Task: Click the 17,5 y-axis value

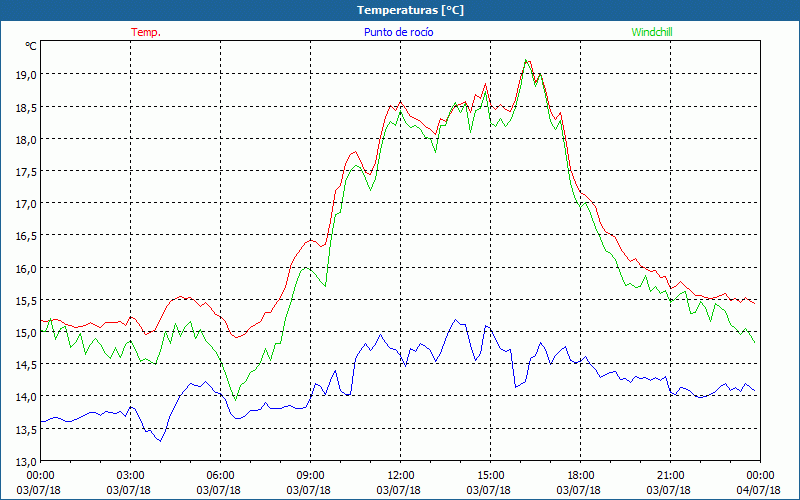Action: tap(26, 171)
